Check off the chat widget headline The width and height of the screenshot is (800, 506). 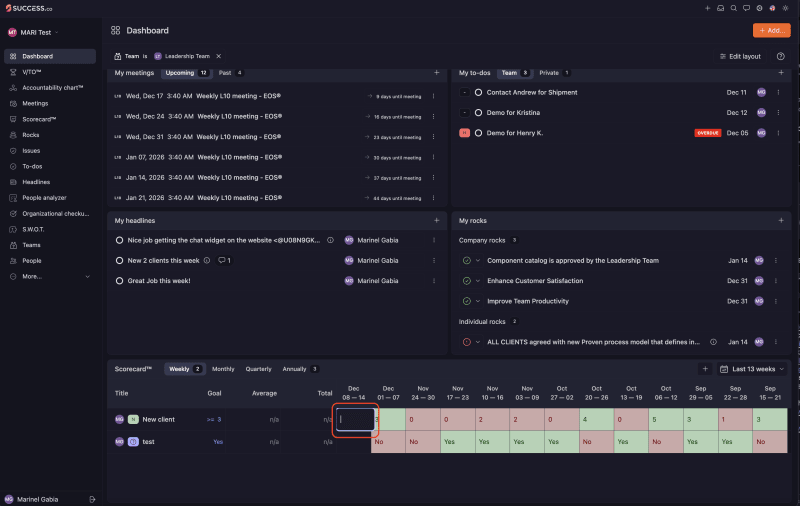(119, 240)
